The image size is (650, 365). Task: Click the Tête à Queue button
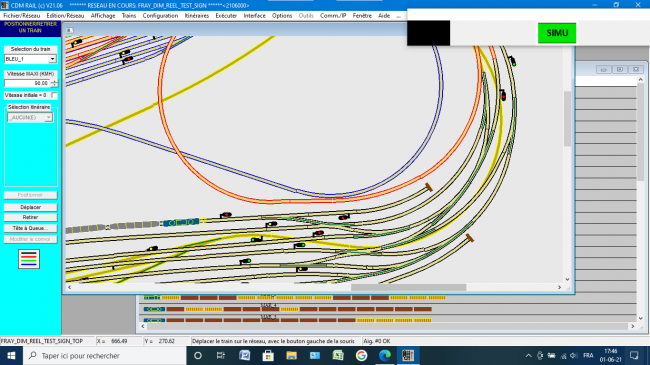30,228
